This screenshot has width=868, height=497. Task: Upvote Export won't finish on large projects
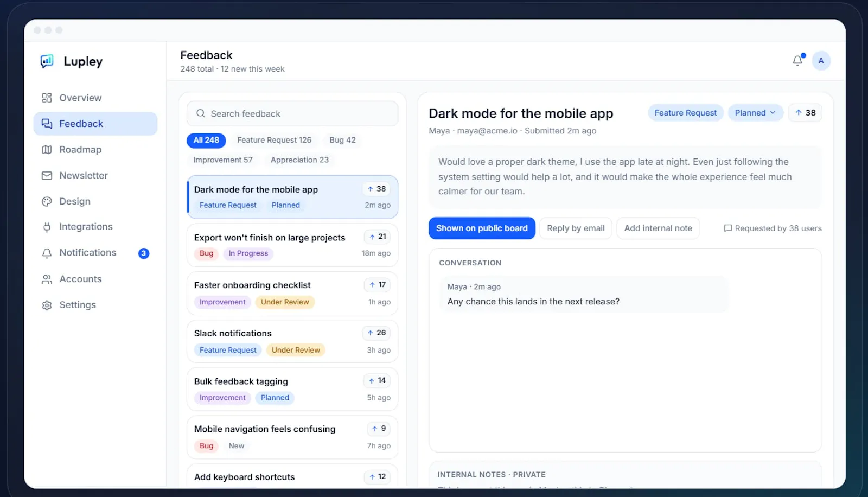377,237
